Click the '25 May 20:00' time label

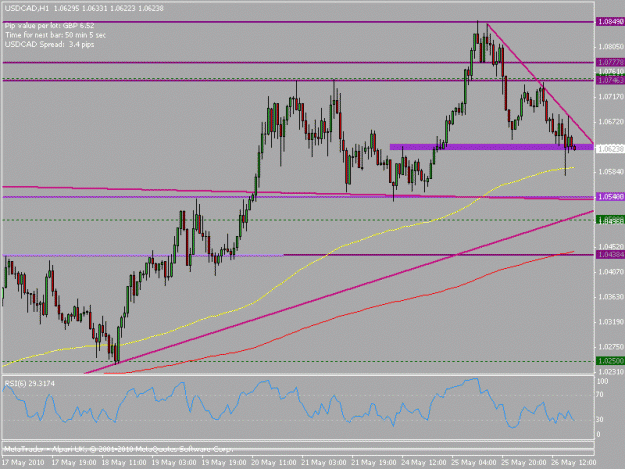[x=524, y=463]
